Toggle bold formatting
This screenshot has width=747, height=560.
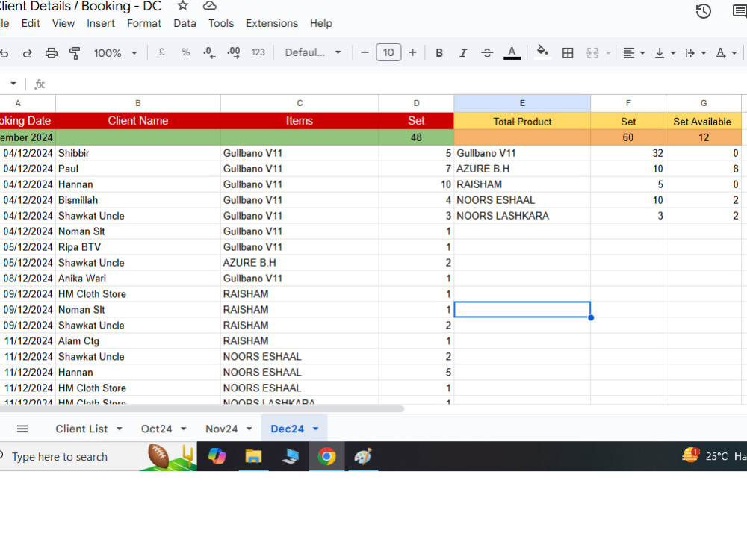(439, 53)
